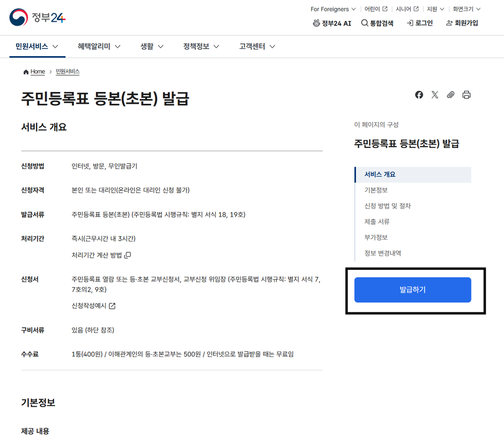504x443 pixels.
Task: Expand 화면크기 dropdown
Action: pyautogui.click(x=467, y=9)
